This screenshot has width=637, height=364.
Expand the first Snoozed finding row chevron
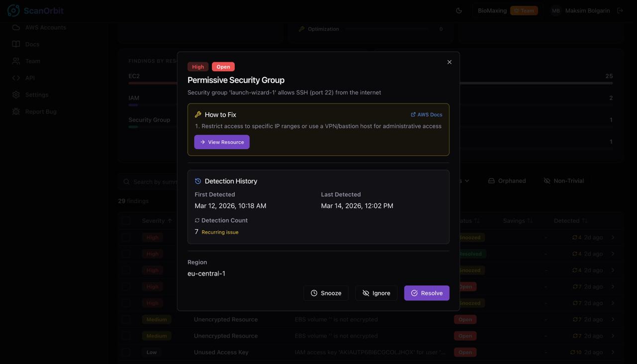(613, 237)
